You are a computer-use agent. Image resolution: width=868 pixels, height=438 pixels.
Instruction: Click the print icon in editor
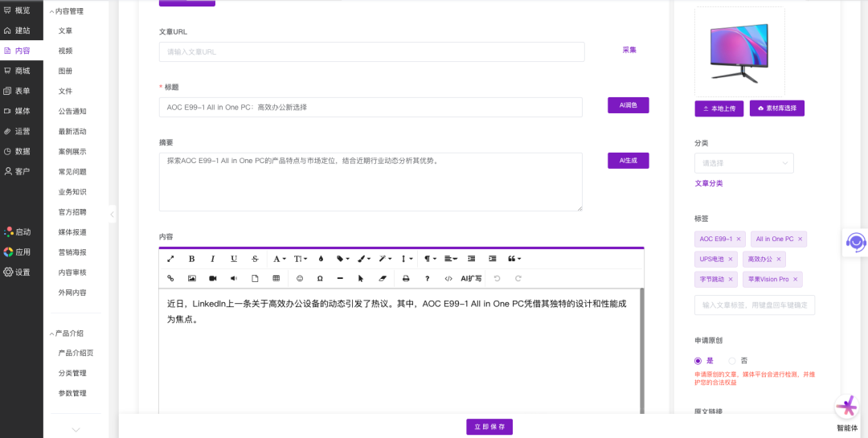pyautogui.click(x=406, y=278)
